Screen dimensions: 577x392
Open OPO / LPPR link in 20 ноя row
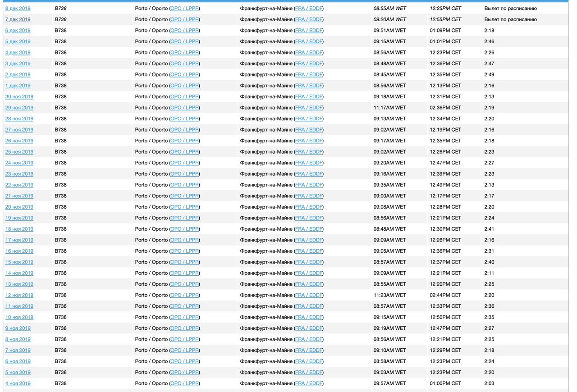coord(184,207)
